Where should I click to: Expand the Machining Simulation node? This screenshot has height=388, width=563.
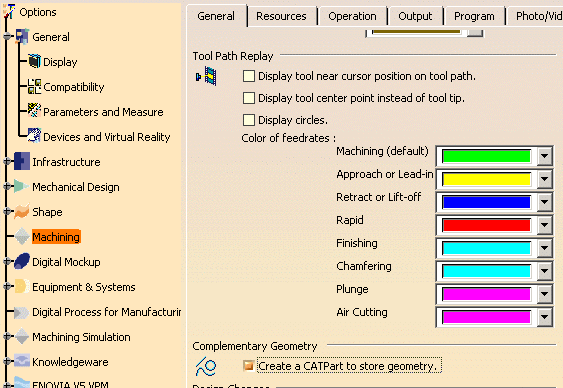pyautogui.click(x=7, y=336)
